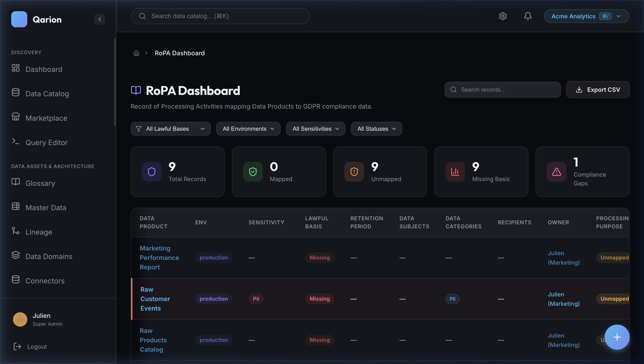Navigate home via the breadcrumb house icon

click(x=136, y=53)
